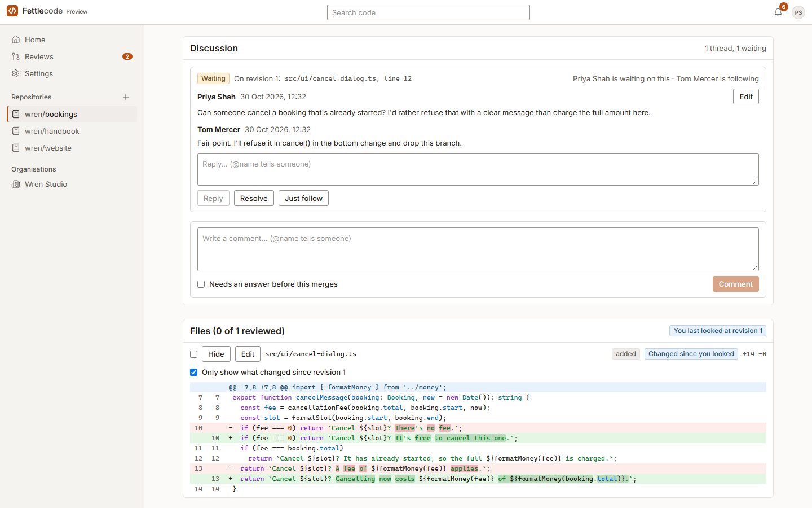This screenshot has height=508, width=812.
Task: Open the notifications bell
Action: (778, 12)
